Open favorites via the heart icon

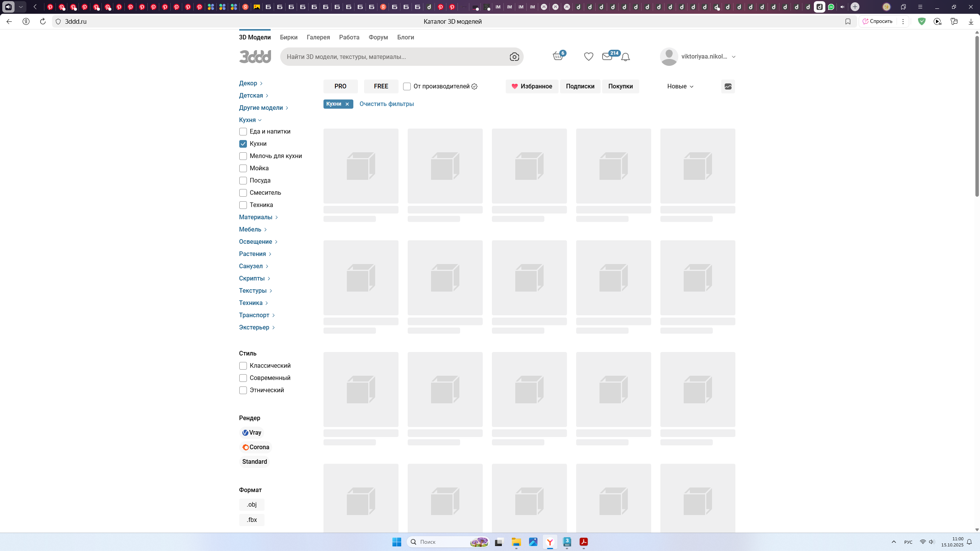pos(588,57)
